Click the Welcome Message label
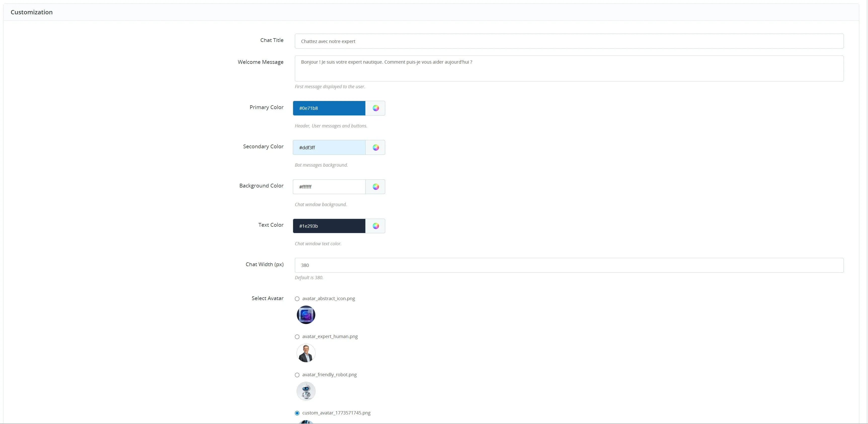The width and height of the screenshot is (868, 424). pos(260,62)
